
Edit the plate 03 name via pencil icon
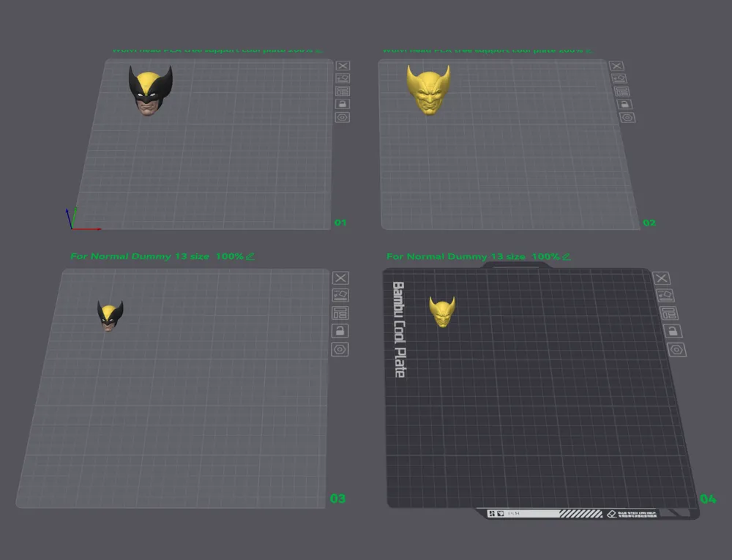point(249,256)
